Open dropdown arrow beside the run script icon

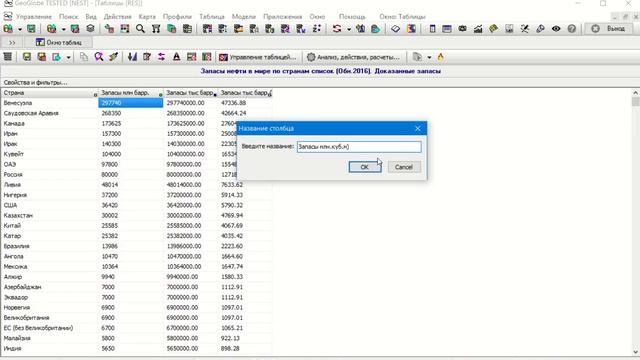(429, 58)
